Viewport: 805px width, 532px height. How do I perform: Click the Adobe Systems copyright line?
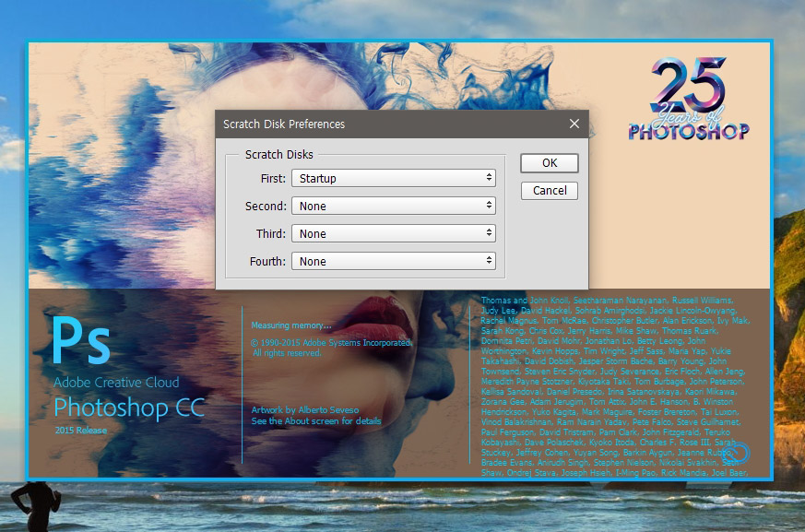[332, 342]
